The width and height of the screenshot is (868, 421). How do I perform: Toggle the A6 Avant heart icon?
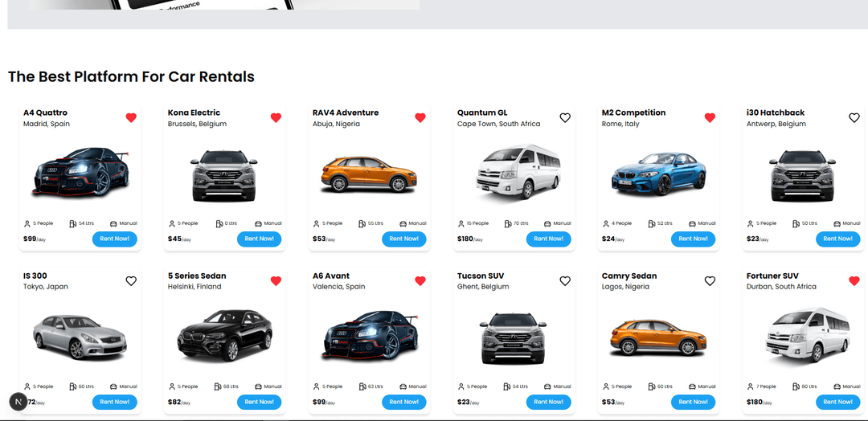pyautogui.click(x=420, y=281)
